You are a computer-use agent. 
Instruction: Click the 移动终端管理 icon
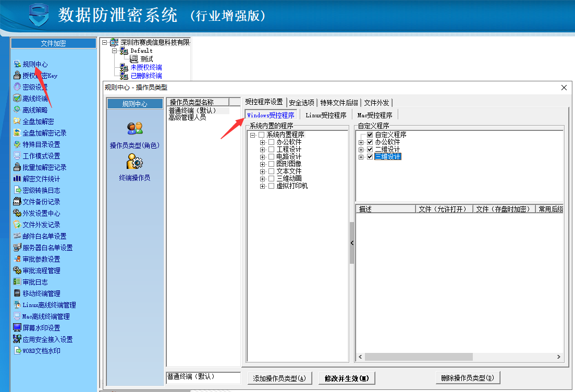pyautogui.click(x=17, y=293)
